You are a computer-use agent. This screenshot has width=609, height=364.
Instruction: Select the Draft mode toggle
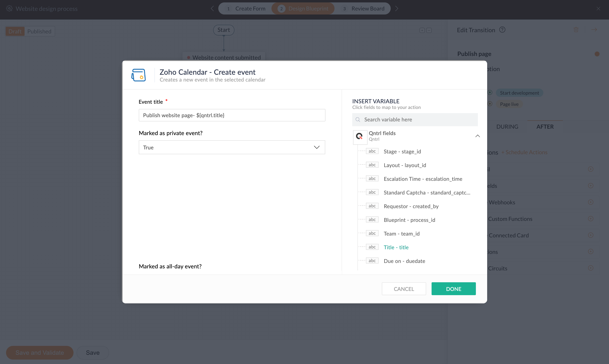[15, 31]
